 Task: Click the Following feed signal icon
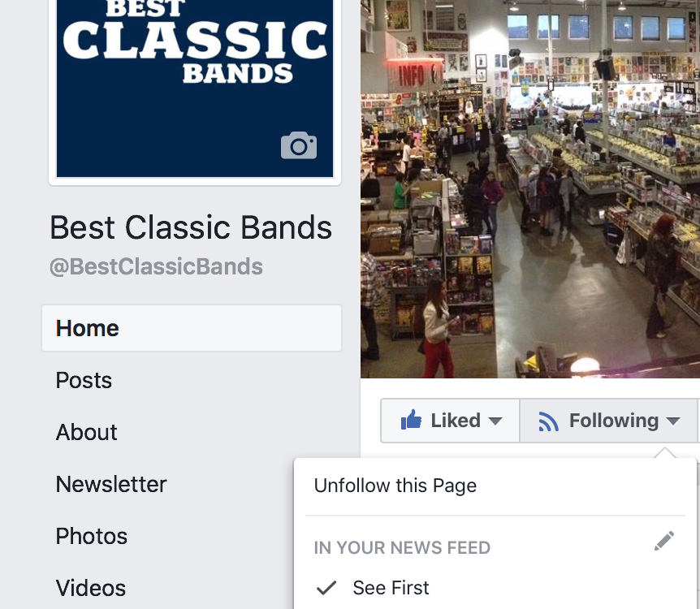click(x=549, y=421)
